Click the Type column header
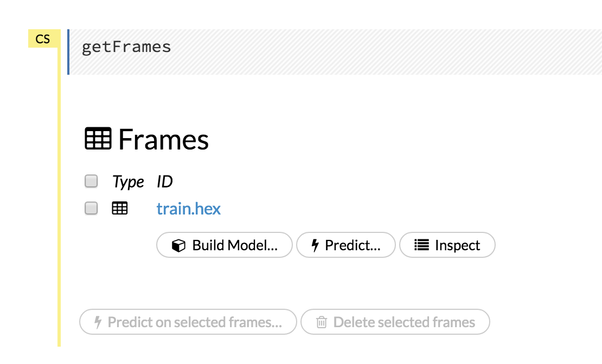Viewport: 602px width, 364px height. tap(128, 181)
